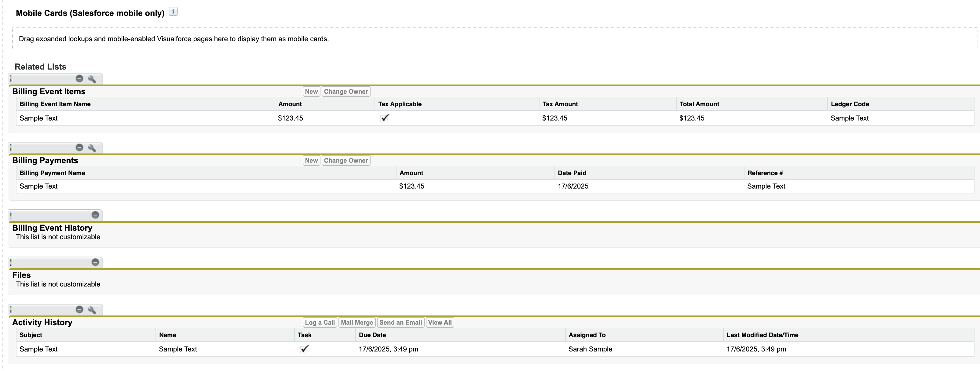This screenshot has width=980, height=371.
Task: Click New button in Billing Event Items
Action: (311, 92)
